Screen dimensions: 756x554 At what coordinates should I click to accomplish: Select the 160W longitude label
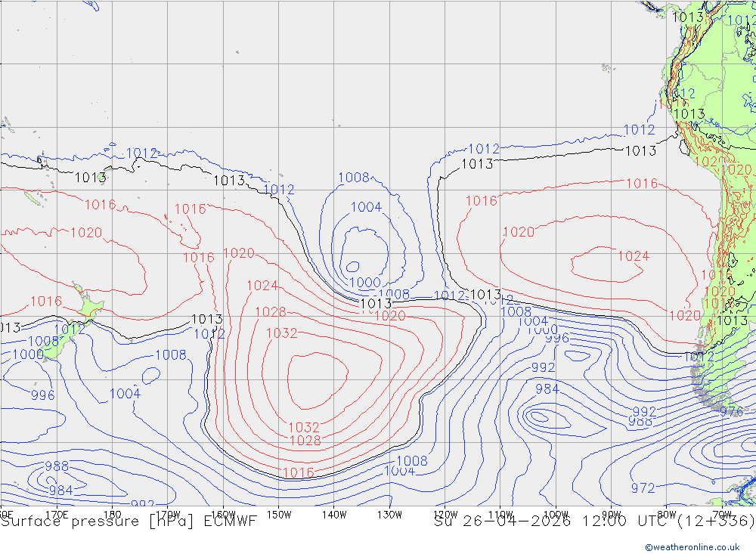coord(223,515)
